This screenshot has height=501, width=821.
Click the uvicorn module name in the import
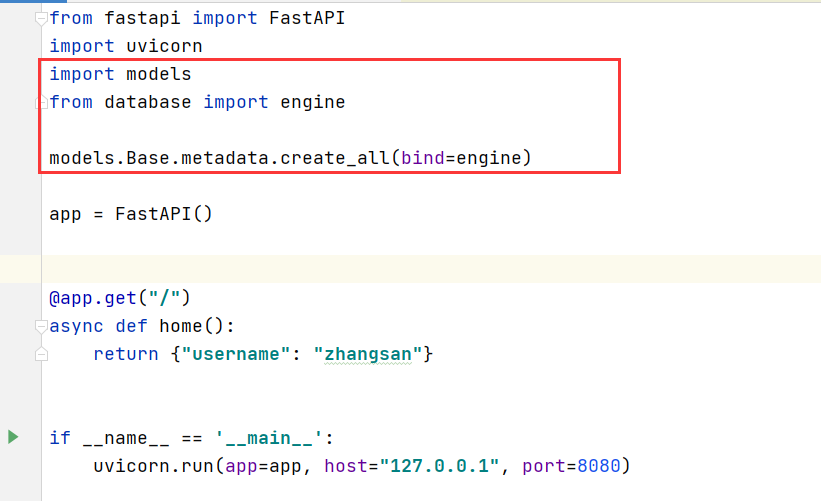164,46
